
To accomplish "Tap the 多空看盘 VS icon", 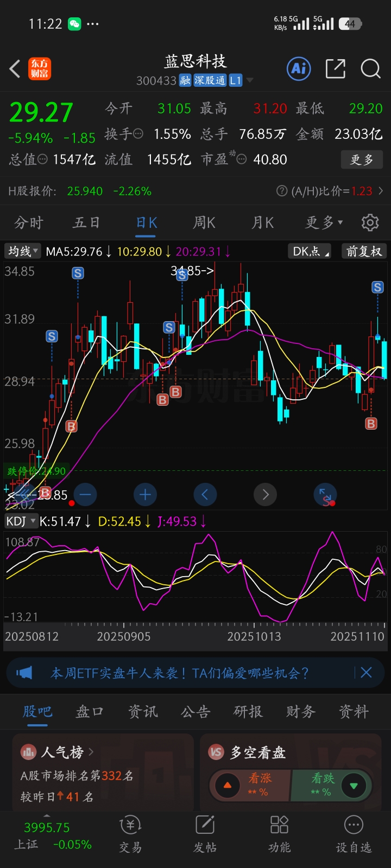I will click(216, 752).
